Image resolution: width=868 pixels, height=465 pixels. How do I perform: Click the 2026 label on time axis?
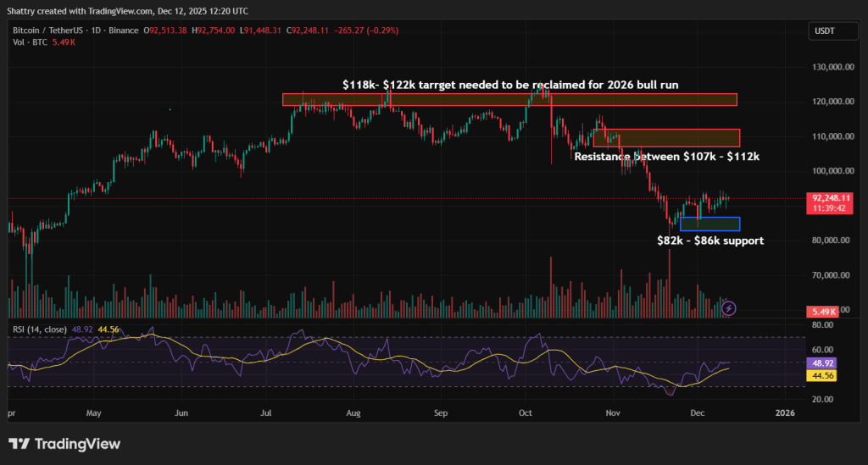785,413
